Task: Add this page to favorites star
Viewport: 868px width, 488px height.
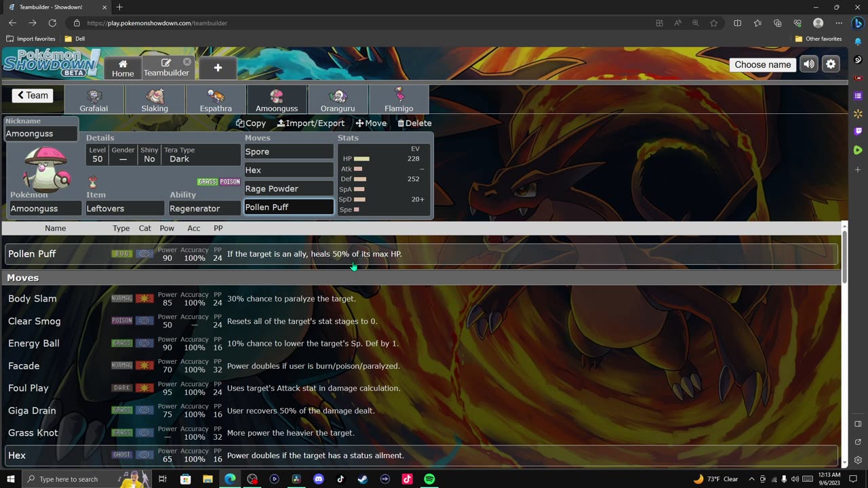Action: pos(714,23)
